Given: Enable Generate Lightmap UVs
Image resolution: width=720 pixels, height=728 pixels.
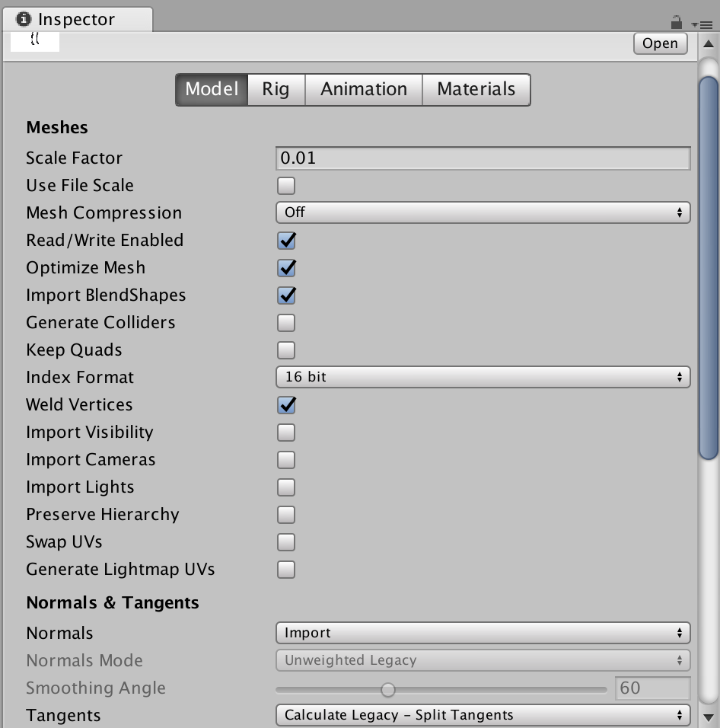Looking at the screenshot, I should (x=285, y=569).
